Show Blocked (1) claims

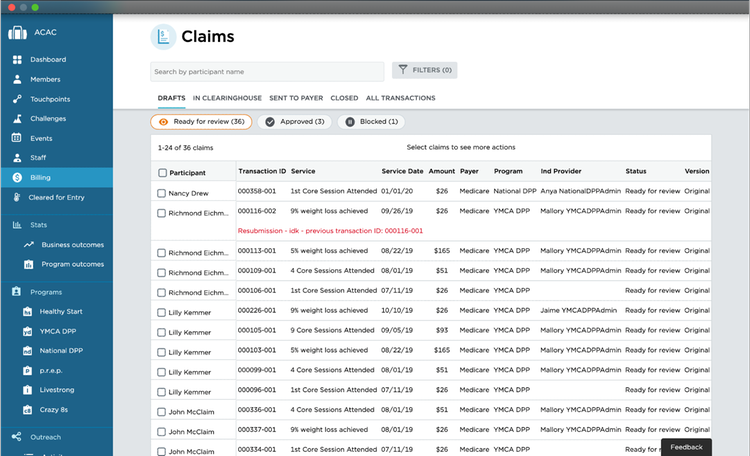pyautogui.click(x=372, y=122)
